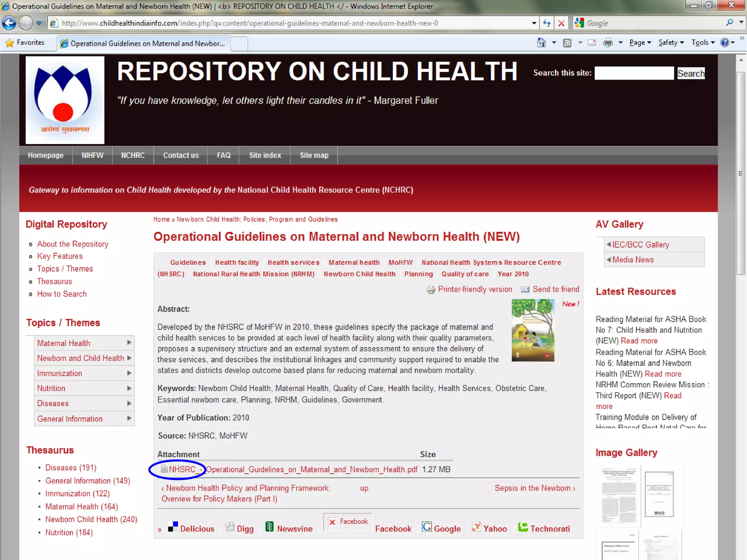Viewport: 747px width, 560px height.
Task: Click the Print icon in command bar
Action: pyautogui.click(x=608, y=43)
